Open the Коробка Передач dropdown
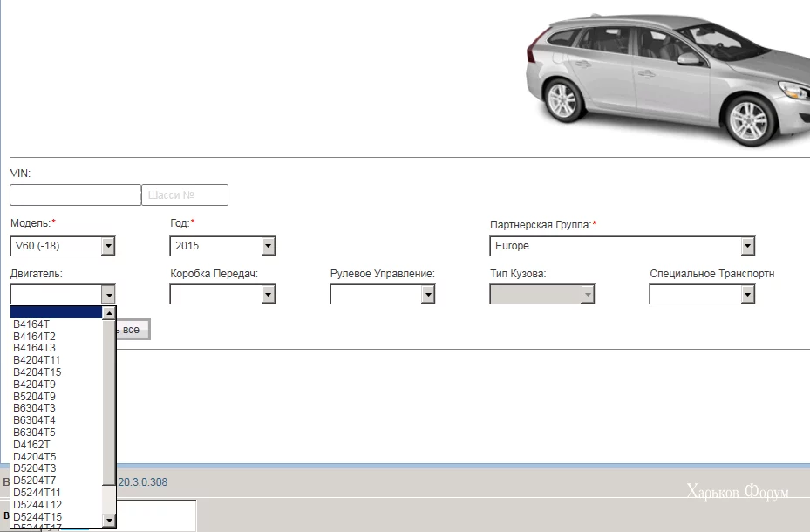The height and width of the screenshot is (532, 810). 222,295
